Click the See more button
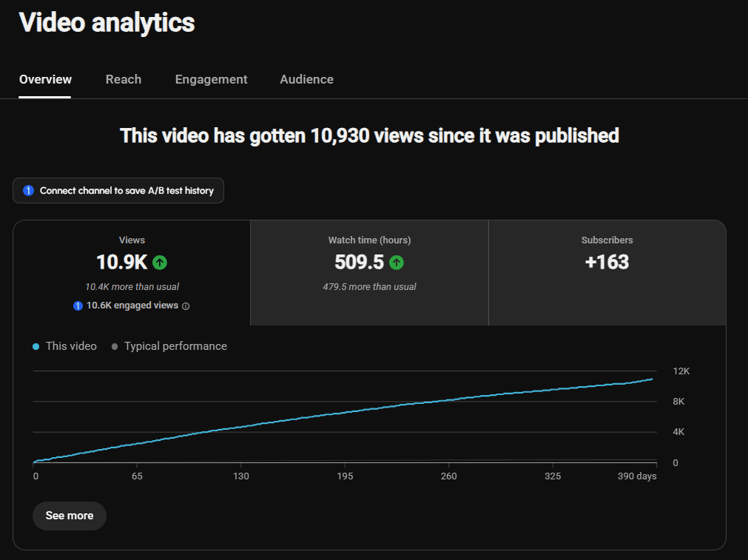Screen dimensions: 748x560 [69, 516]
